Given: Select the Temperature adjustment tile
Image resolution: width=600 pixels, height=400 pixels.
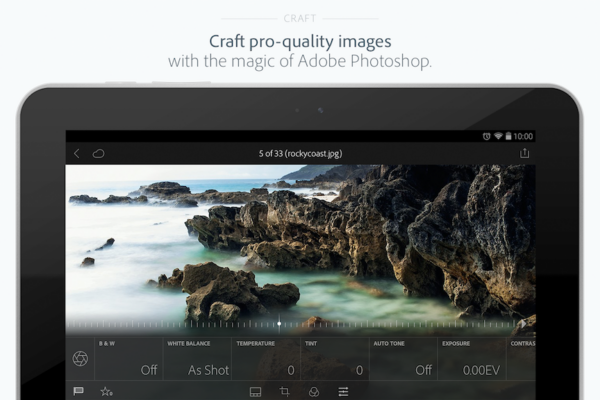Looking at the screenshot, I should coord(266,358).
